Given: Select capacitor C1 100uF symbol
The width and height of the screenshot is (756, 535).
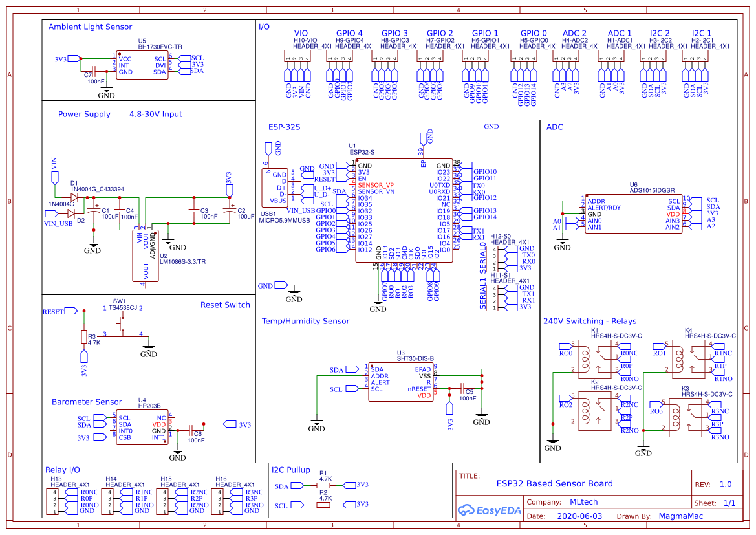Looking at the screenshot, I should click(94, 210).
